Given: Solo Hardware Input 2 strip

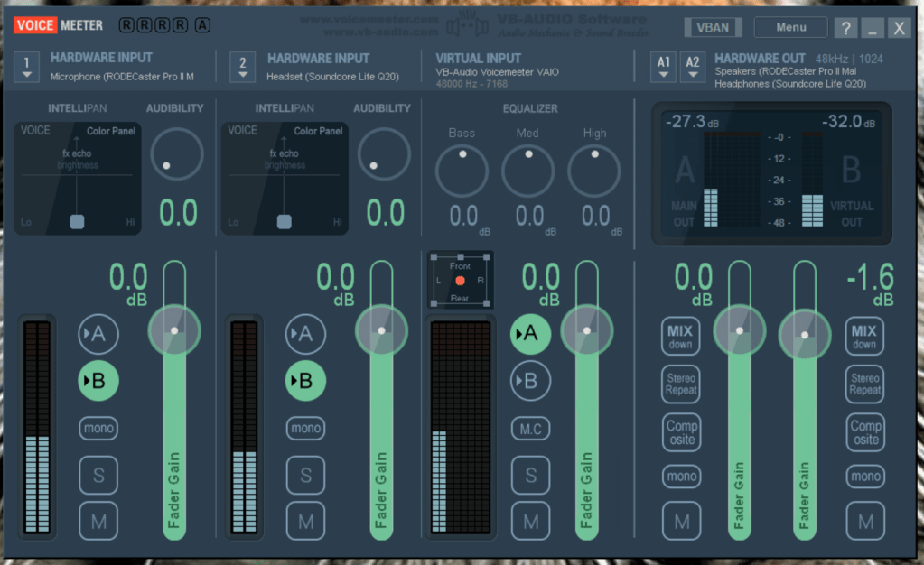Looking at the screenshot, I should (305, 475).
